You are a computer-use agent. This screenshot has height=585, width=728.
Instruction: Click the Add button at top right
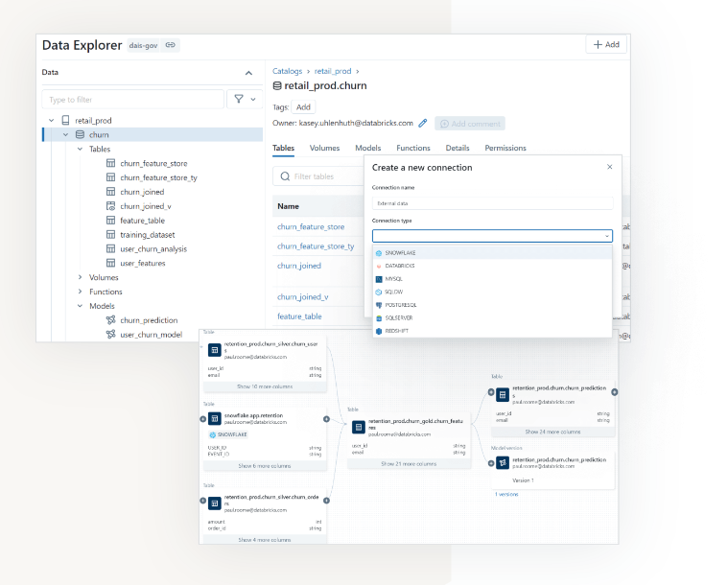606,45
